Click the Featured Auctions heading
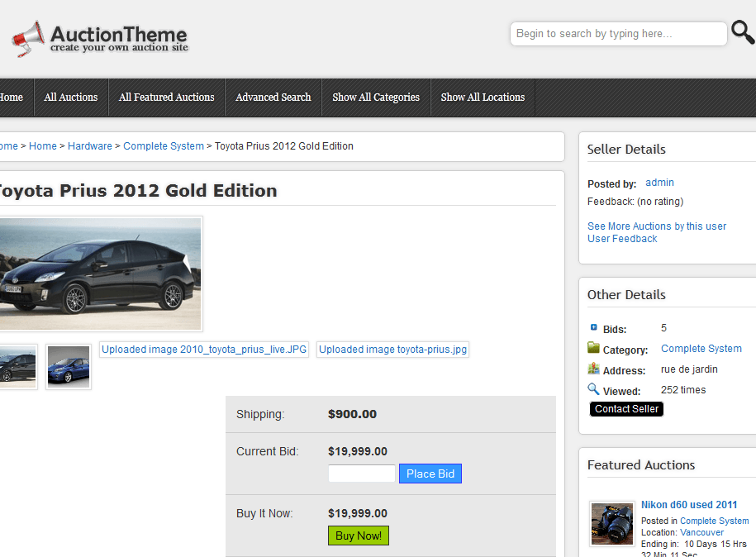 click(x=641, y=465)
